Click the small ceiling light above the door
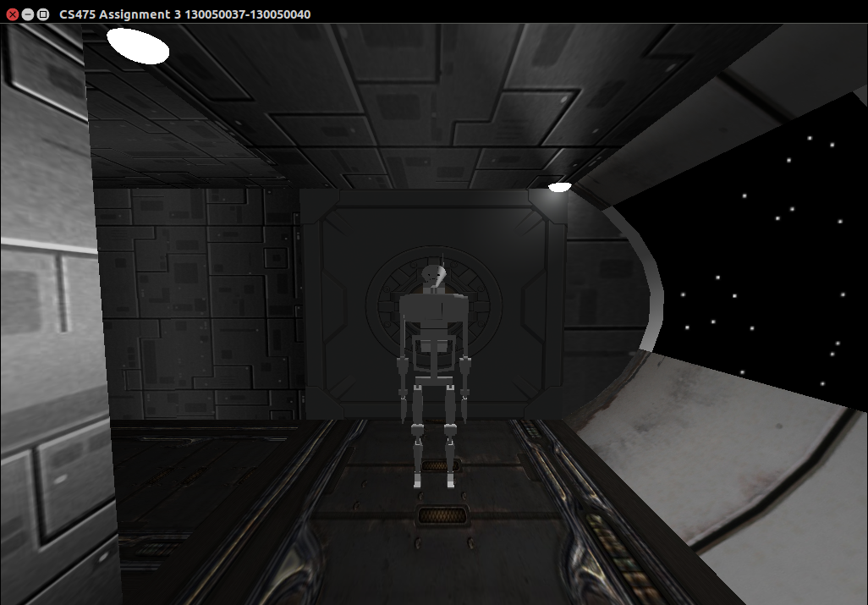The height and width of the screenshot is (605, 868). [559, 187]
